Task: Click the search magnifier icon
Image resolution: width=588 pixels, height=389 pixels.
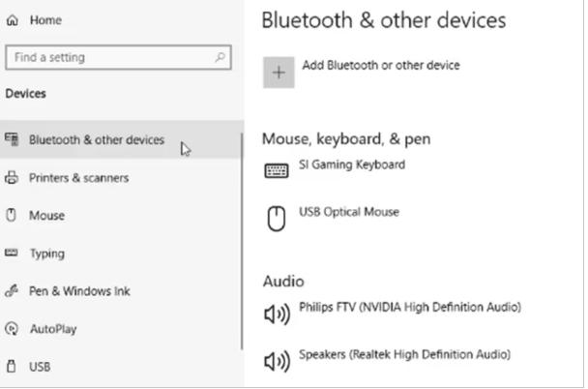Action: click(220, 57)
